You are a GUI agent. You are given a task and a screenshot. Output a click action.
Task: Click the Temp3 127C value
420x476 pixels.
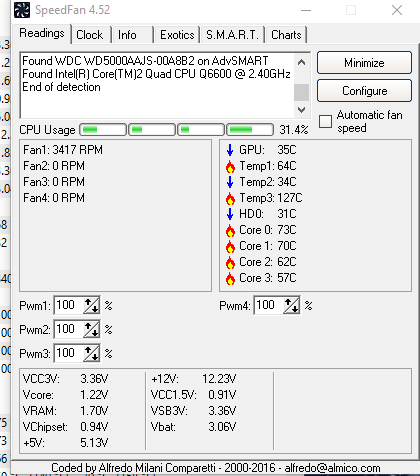289,198
